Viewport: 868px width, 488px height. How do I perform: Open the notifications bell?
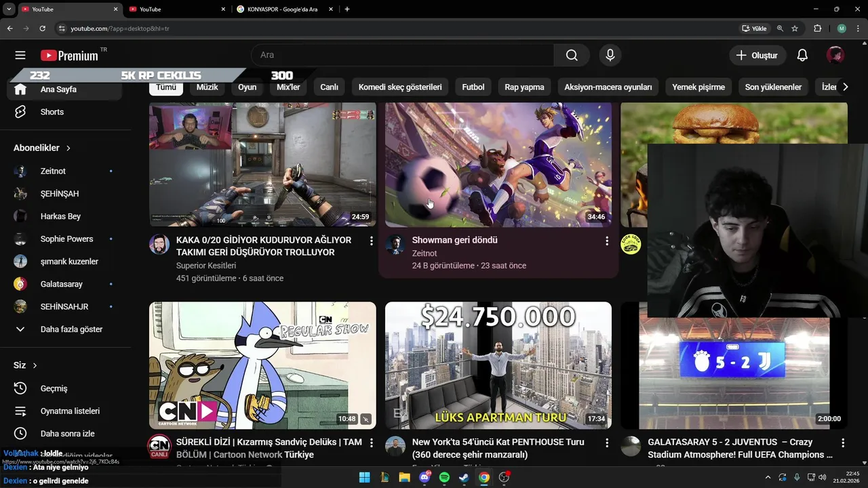tap(802, 56)
